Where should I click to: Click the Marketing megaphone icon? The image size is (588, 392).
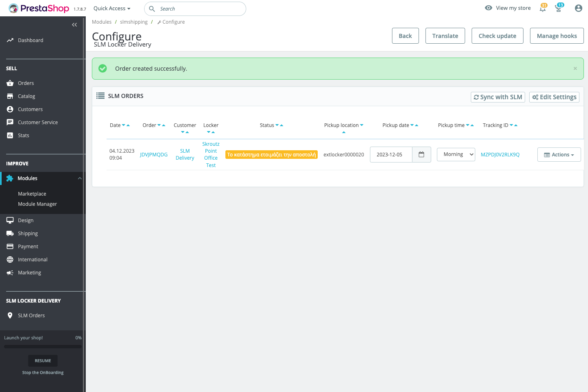pyautogui.click(x=10, y=272)
